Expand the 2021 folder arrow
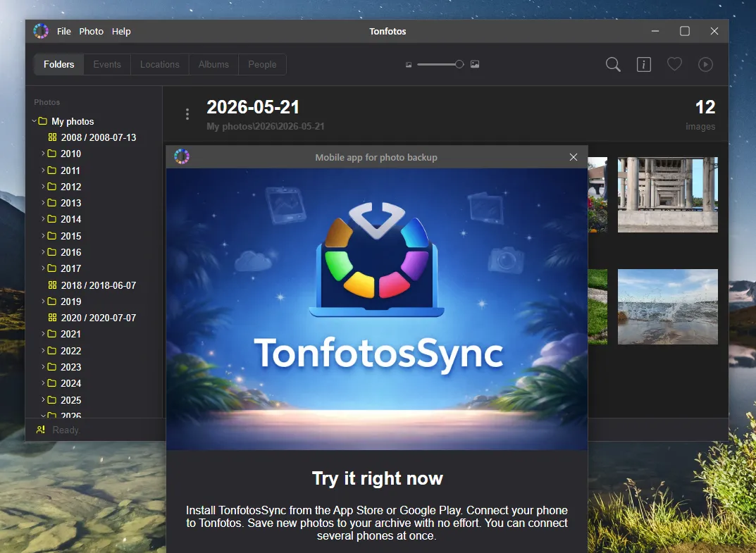 (43, 334)
